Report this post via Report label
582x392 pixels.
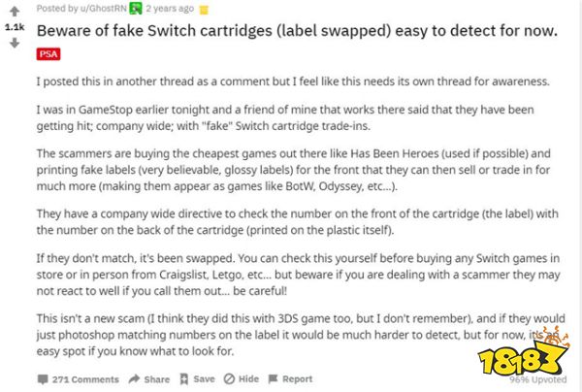(x=298, y=379)
